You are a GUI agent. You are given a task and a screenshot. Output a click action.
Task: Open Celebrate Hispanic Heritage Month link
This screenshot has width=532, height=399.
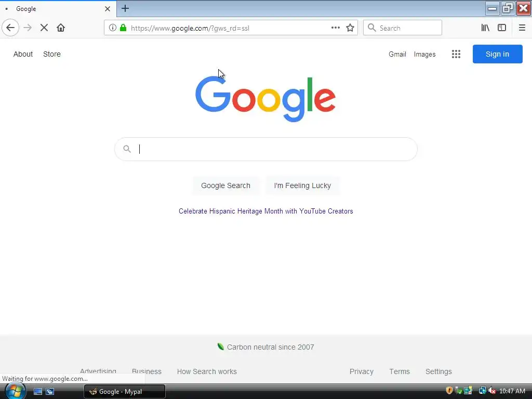click(x=265, y=211)
